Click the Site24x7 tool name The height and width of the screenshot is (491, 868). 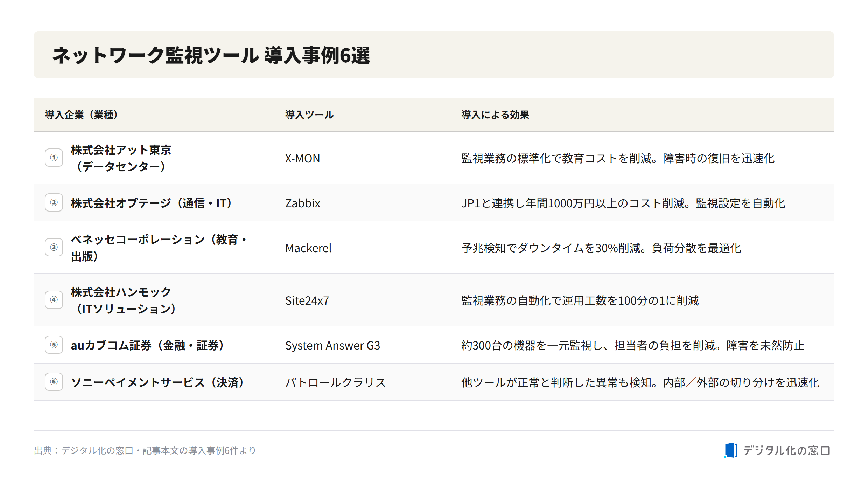307,300
